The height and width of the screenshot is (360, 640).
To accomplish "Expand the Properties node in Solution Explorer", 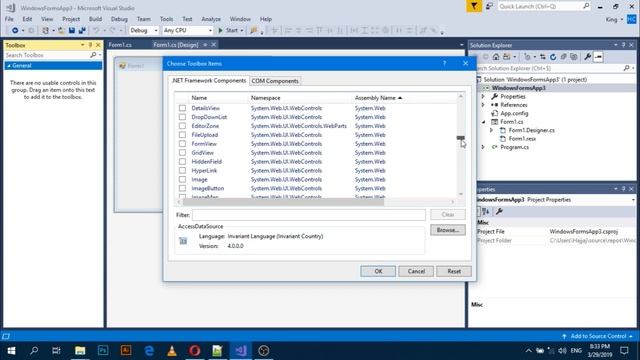I will [x=483, y=96].
